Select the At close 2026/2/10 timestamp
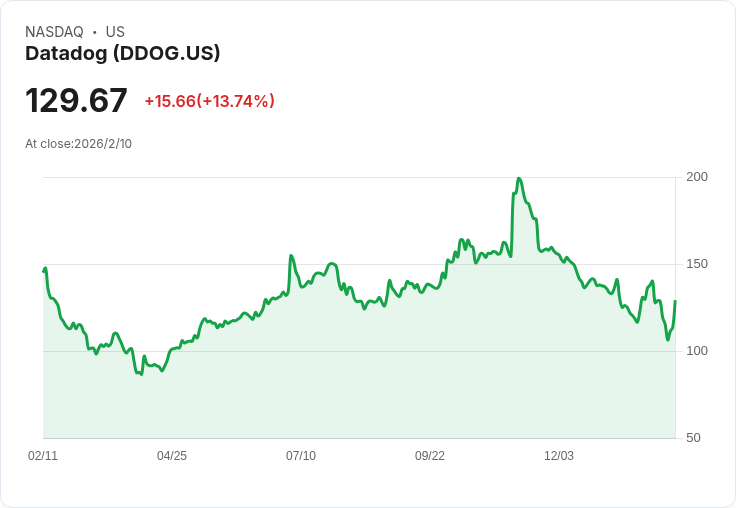 [78, 143]
